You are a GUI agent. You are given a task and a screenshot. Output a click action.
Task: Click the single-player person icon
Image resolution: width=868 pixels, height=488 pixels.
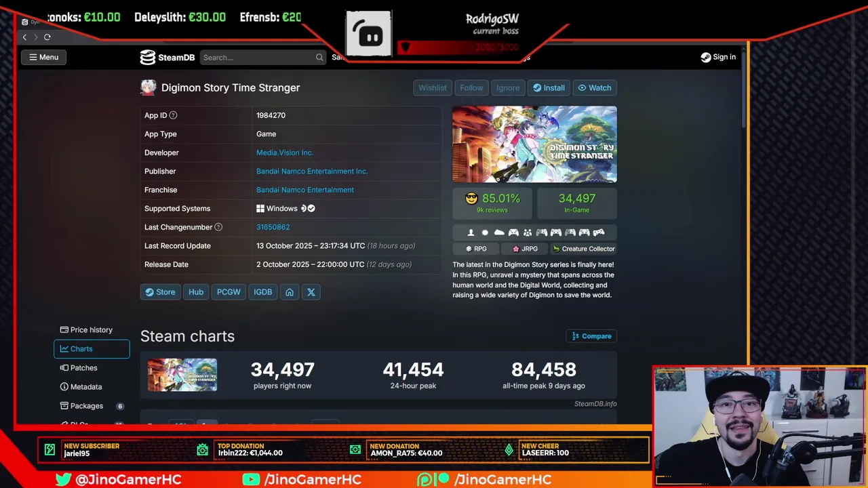471,232
